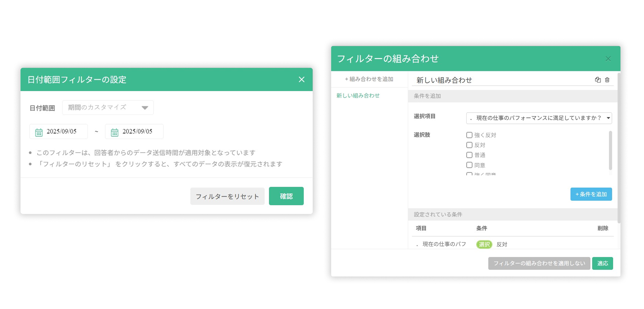This screenshot has height=309, width=644.
Task: Select 新しい組み合わせ in the left list
Action: click(x=358, y=96)
